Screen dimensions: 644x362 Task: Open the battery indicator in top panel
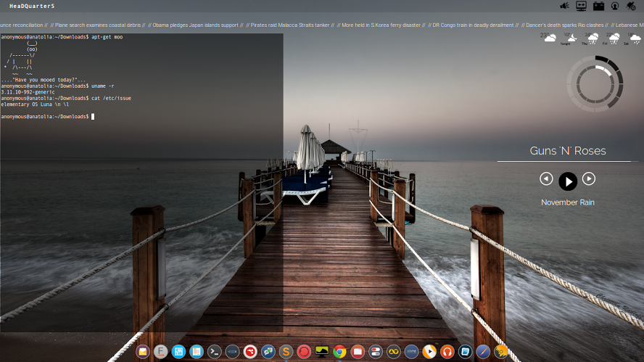tap(598, 6)
